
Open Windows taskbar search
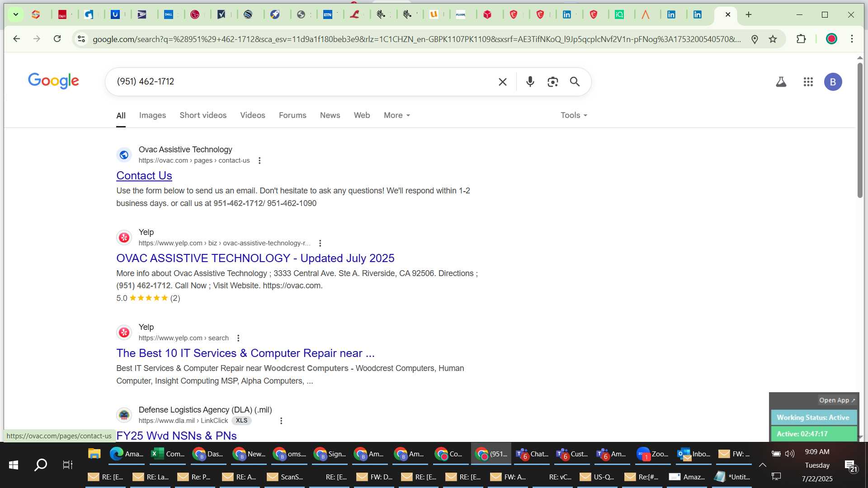tap(41, 465)
